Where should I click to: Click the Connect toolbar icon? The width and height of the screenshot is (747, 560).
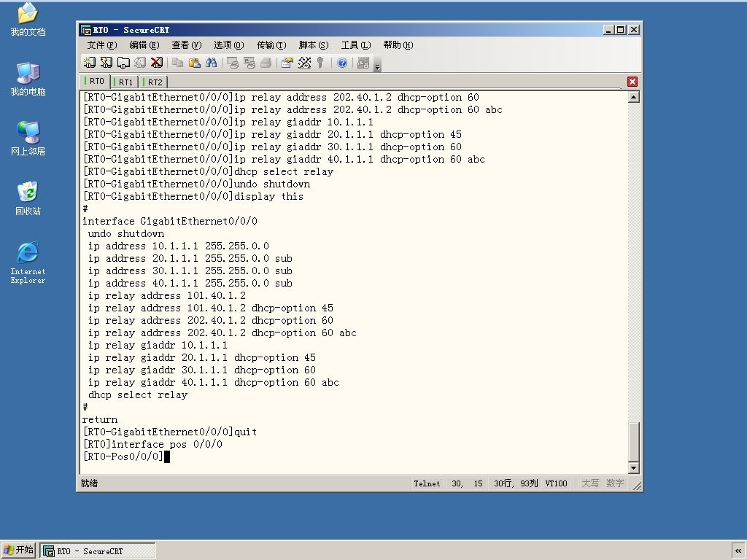[90, 63]
